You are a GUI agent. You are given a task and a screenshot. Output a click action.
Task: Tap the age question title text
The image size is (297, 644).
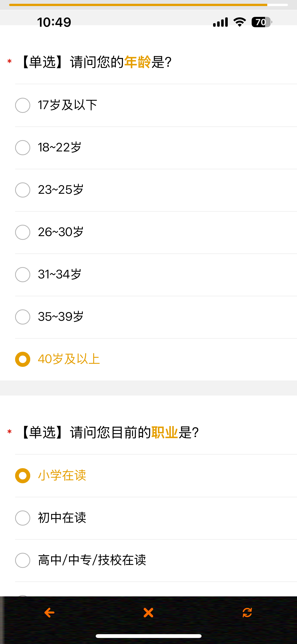pos(96,62)
